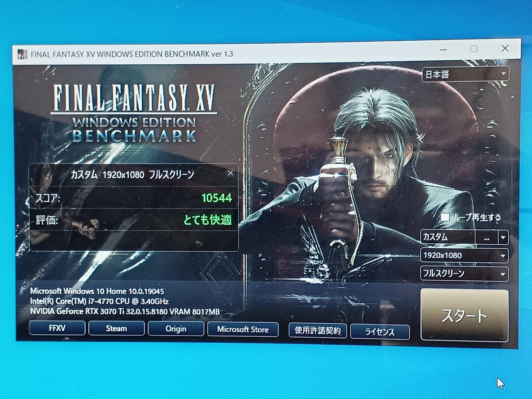Click the スコア: label
Viewport: 532px width, 399px height.
click(47, 198)
